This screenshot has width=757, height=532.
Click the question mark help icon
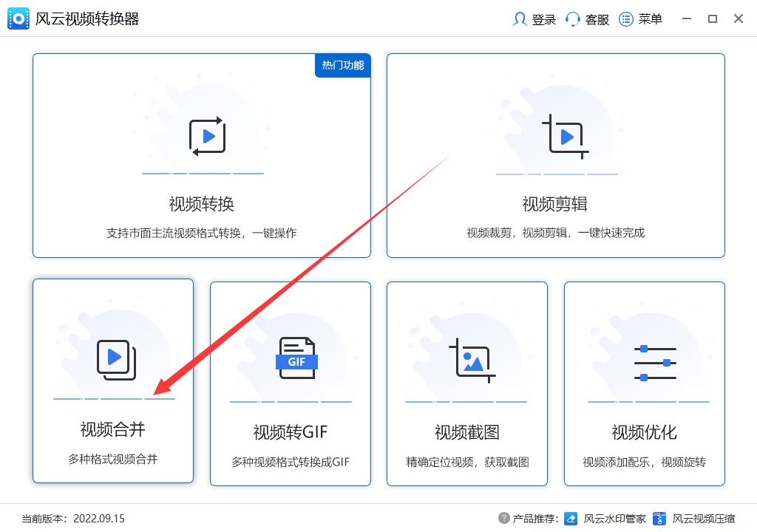coord(503,518)
